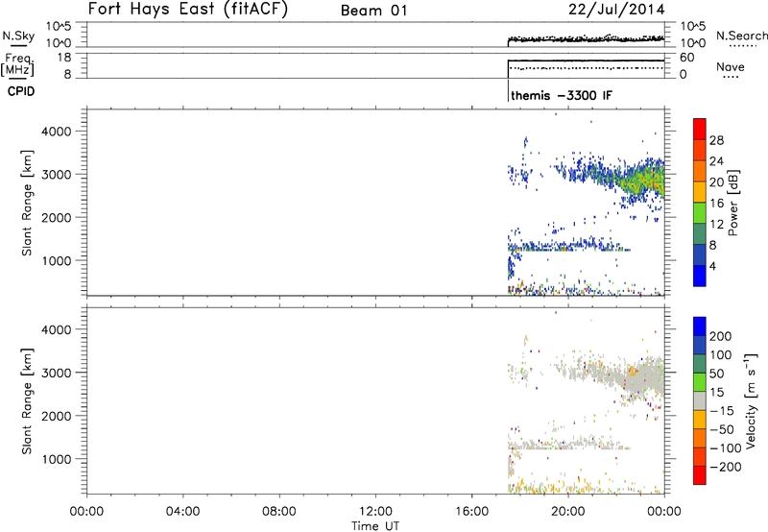Click the 'N.Sky' legend label
This screenshot has height=532, width=768.
tap(18, 36)
